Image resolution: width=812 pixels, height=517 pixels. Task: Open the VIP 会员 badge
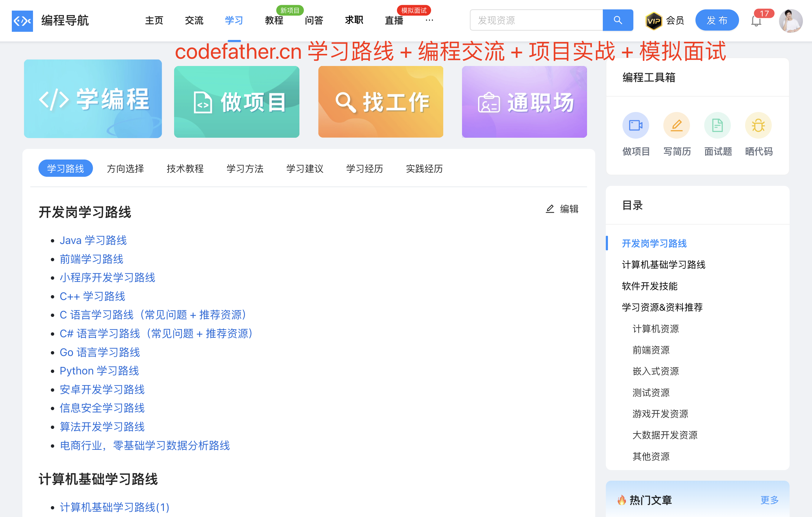[x=664, y=21]
